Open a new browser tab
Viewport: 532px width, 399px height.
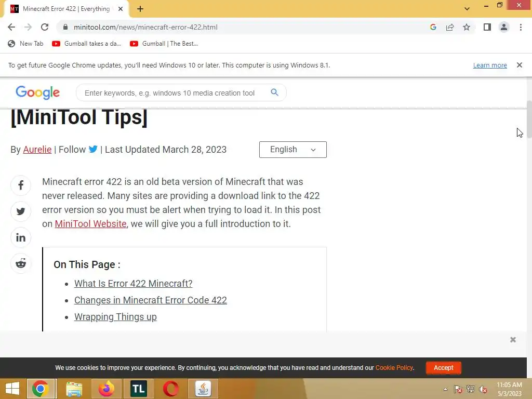click(x=140, y=9)
